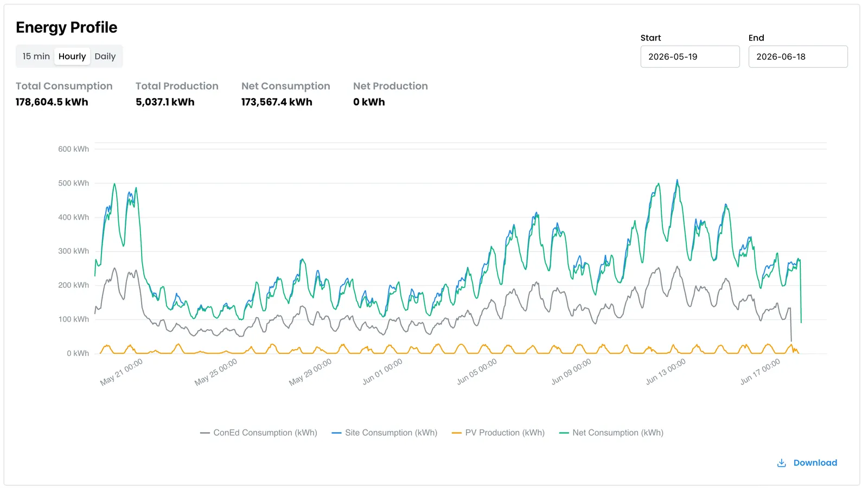The height and width of the screenshot is (488, 868).
Task: Click the 200 kWh axis label
Action: point(74,285)
